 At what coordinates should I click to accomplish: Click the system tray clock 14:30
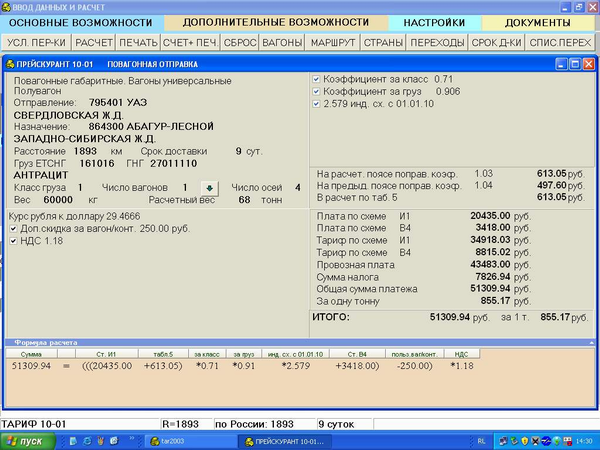pos(584,441)
